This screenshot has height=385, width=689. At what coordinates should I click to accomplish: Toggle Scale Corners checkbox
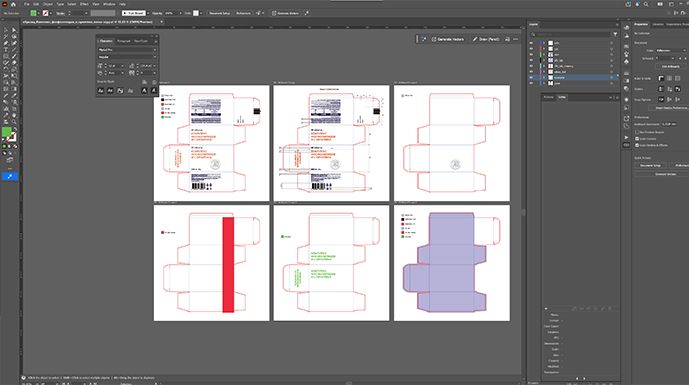click(637, 138)
